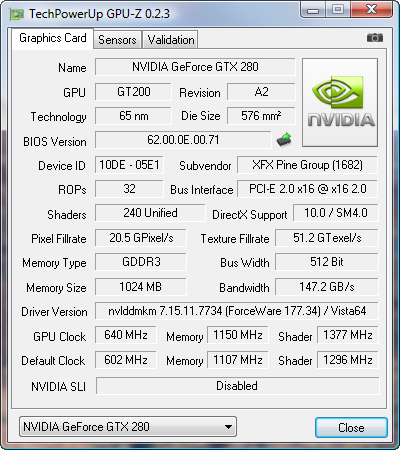Click the default Shader clock 1296 MHz
This screenshot has width=400, height=450.
click(348, 360)
